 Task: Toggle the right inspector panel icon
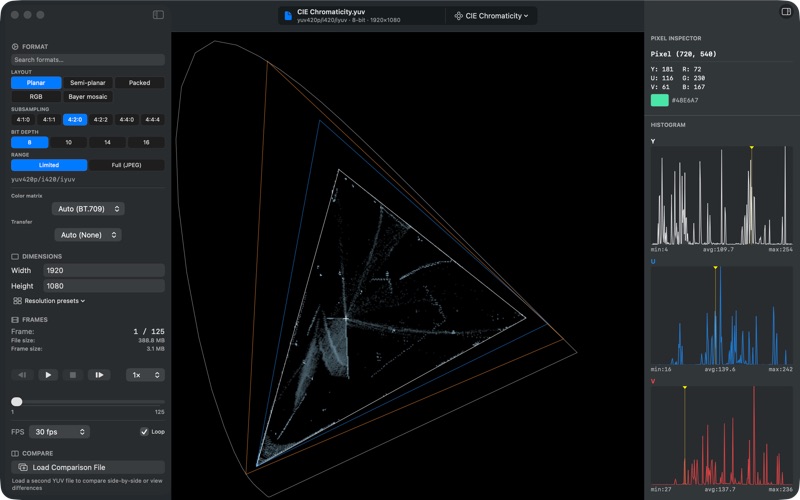(x=786, y=12)
